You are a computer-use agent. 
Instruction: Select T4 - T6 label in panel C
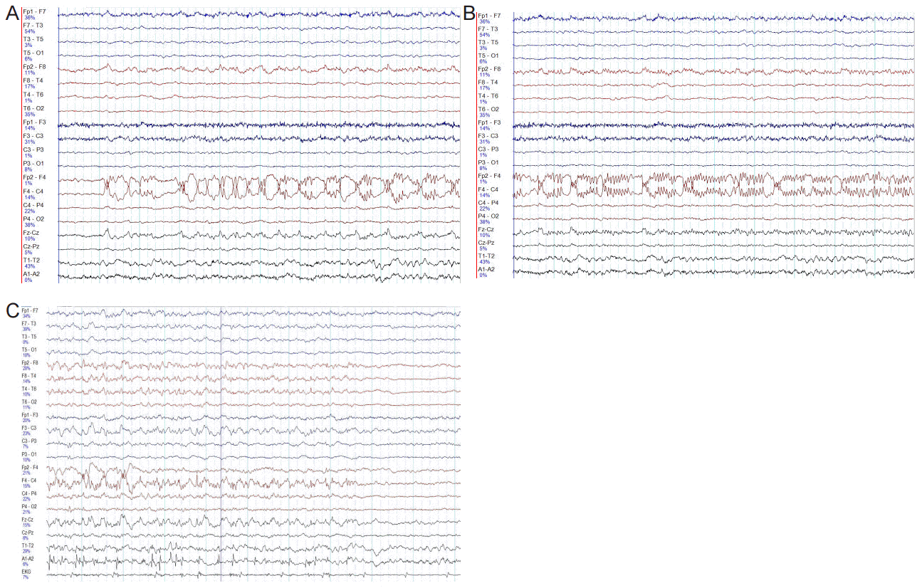pos(30,389)
